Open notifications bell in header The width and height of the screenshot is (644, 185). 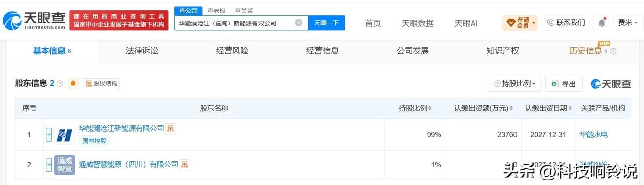click(x=602, y=23)
